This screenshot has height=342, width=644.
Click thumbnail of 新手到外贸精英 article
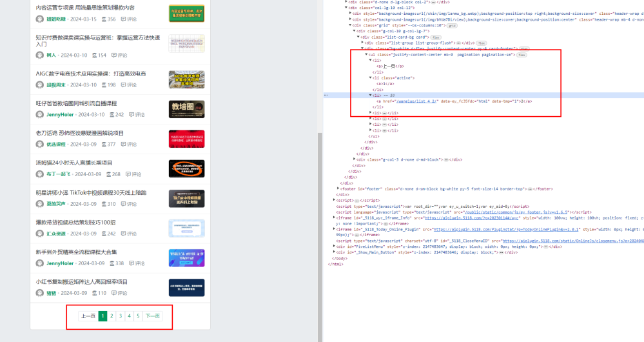(186, 258)
